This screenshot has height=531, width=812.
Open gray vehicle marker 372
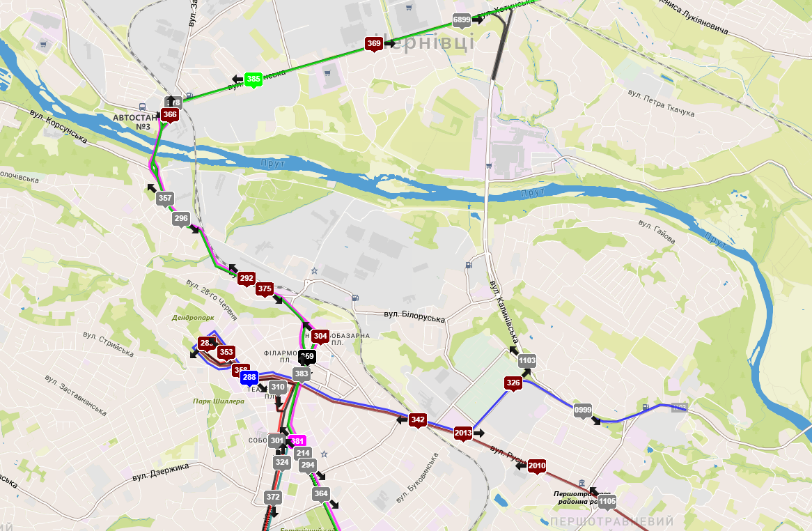273,498
